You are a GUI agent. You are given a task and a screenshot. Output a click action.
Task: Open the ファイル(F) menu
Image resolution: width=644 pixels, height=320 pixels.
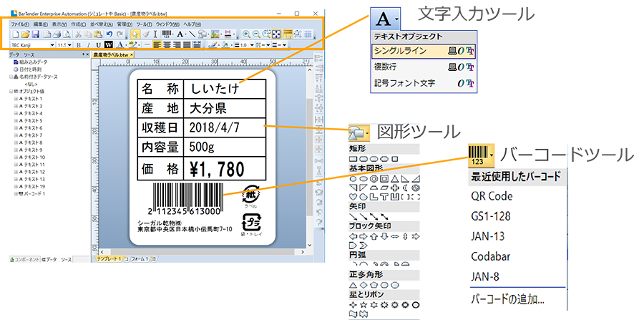pos(21,24)
